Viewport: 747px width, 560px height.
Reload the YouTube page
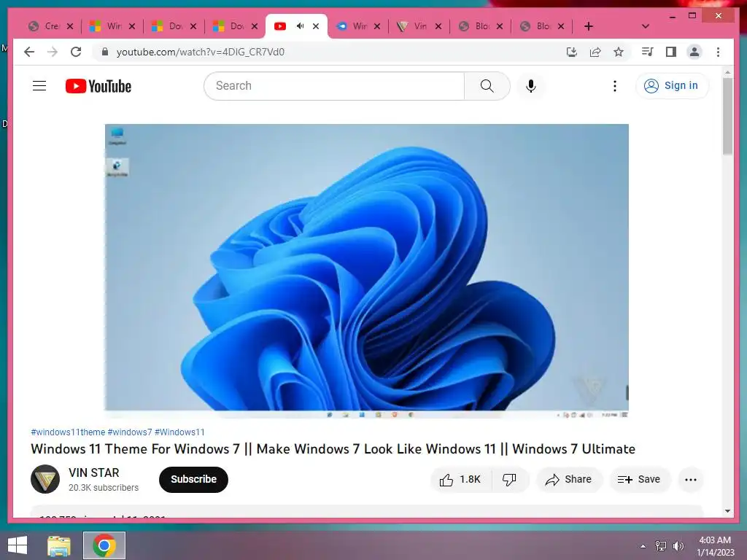coord(76,52)
